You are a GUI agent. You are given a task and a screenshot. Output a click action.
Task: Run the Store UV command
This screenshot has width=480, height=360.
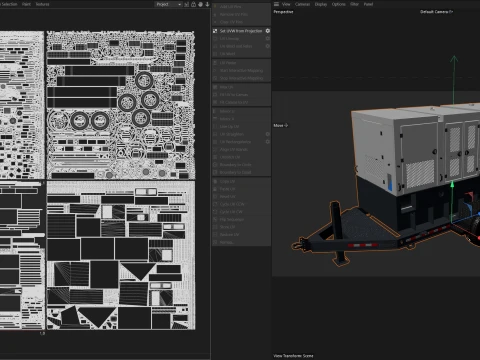(x=241, y=227)
